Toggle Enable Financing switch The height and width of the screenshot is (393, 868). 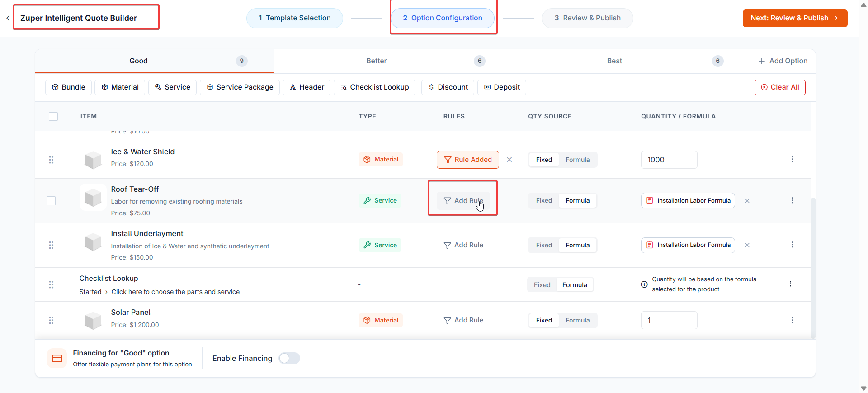tap(289, 358)
